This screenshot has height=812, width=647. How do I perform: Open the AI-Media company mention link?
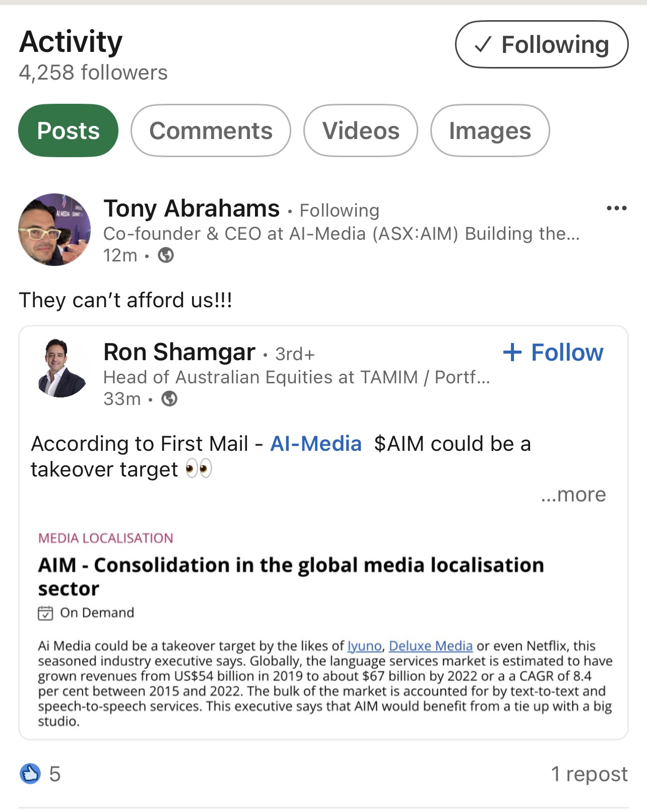tap(316, 444)
